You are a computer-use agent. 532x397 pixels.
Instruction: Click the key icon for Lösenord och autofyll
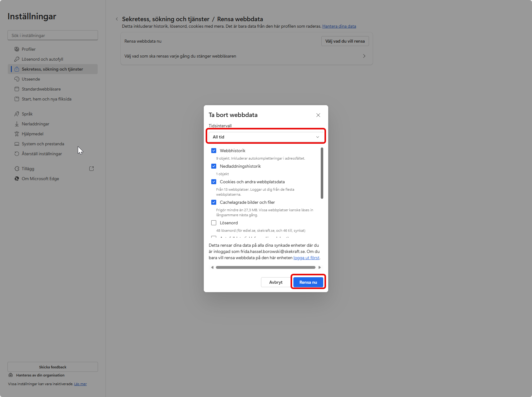[x=17, y=59]
